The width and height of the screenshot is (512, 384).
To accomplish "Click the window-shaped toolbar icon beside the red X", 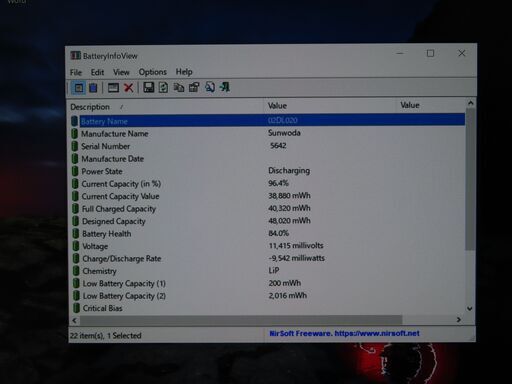I will (113, 88).
